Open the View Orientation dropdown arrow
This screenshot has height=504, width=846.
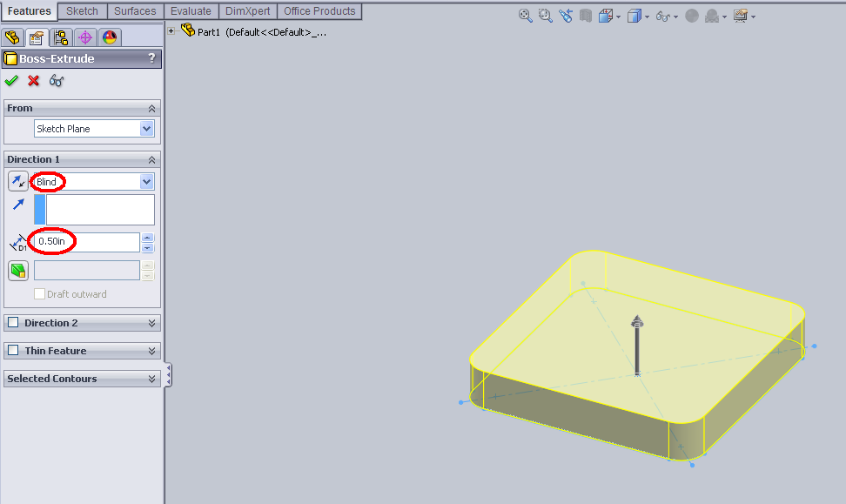tap(618, 17)
